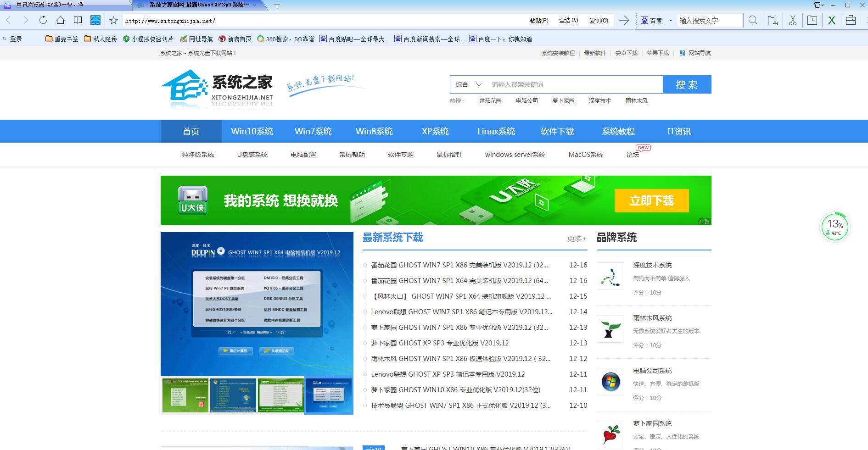Click the scissors cut icon in toolbar

tap(793, 20)
